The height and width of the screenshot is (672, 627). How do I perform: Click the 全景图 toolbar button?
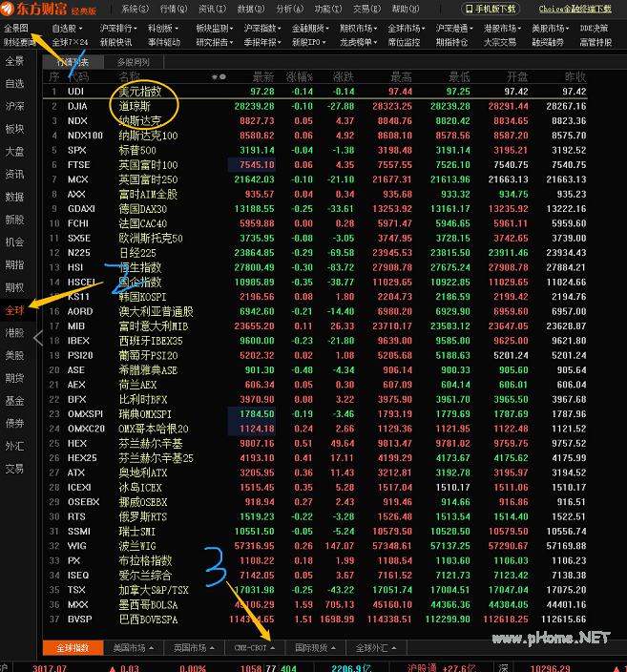click(x=16, y=29)
